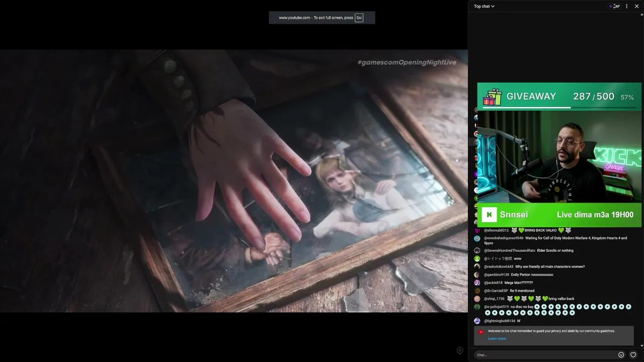644x362 pixels.
Task: Open @alisonub8212's profile avatar
Action: pos(477,230)
